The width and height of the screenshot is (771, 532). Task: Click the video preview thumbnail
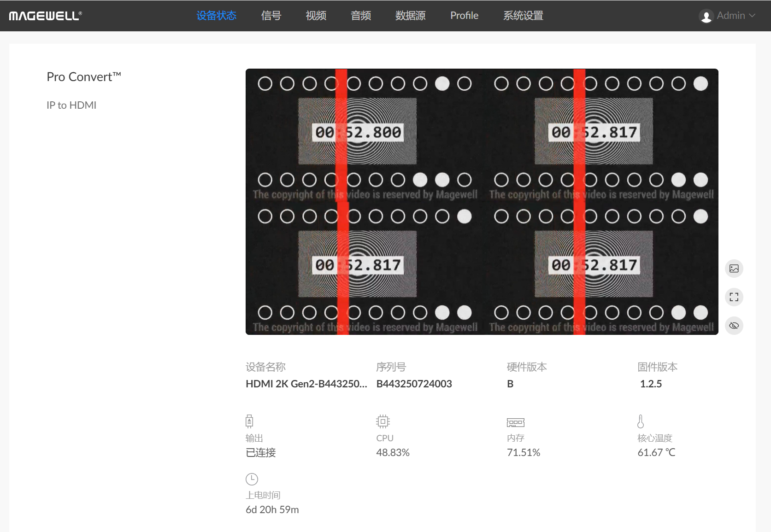(x=482, y=202)
